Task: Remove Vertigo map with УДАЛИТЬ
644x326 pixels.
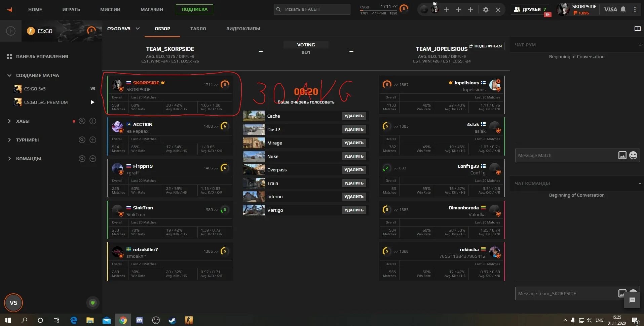Action: coord(354,210)
